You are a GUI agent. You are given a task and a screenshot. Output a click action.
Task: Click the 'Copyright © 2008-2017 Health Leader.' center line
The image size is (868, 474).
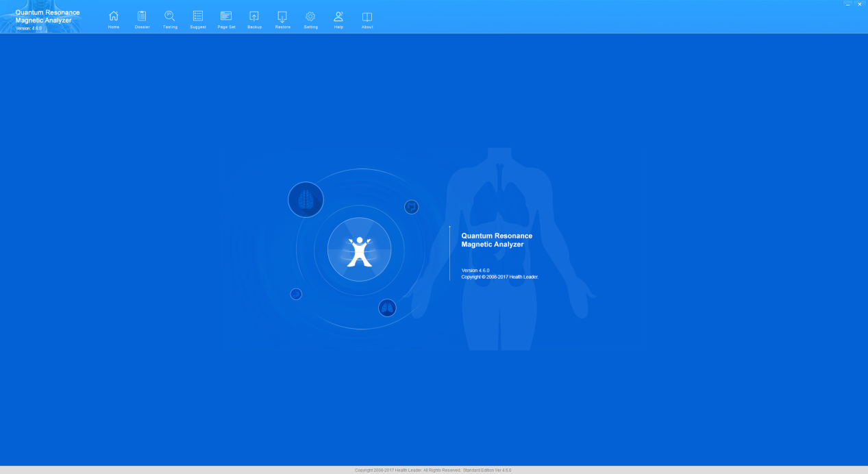point(500,277)
